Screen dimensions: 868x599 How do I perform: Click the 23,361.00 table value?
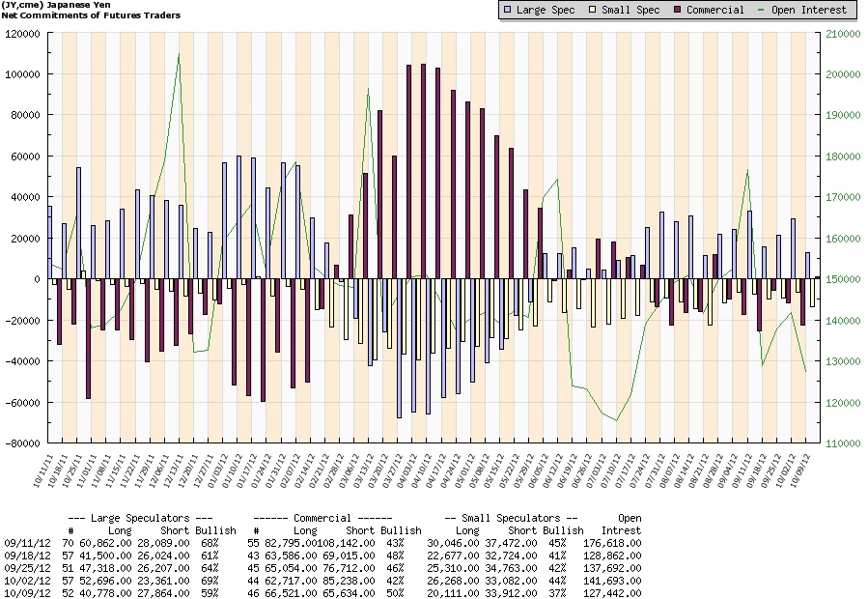pos(163,582)
